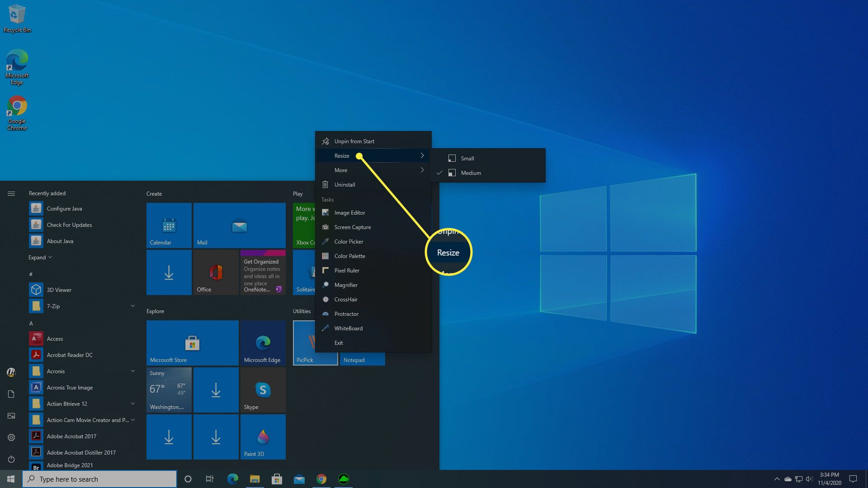Click Uninstall in the context menu
Viewport: 868px width, 488px height.
click(344, 184)
